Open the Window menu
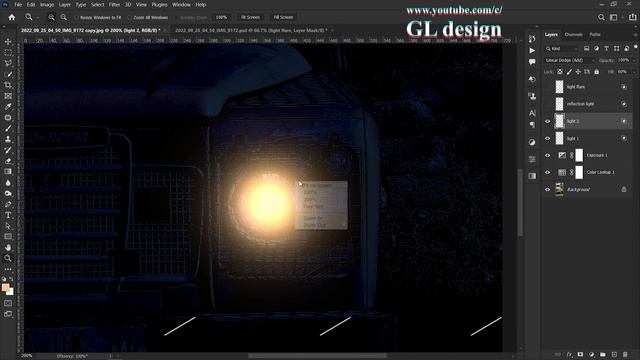The height and width of the screenshot is (360, 640). [x=181, y=4]
